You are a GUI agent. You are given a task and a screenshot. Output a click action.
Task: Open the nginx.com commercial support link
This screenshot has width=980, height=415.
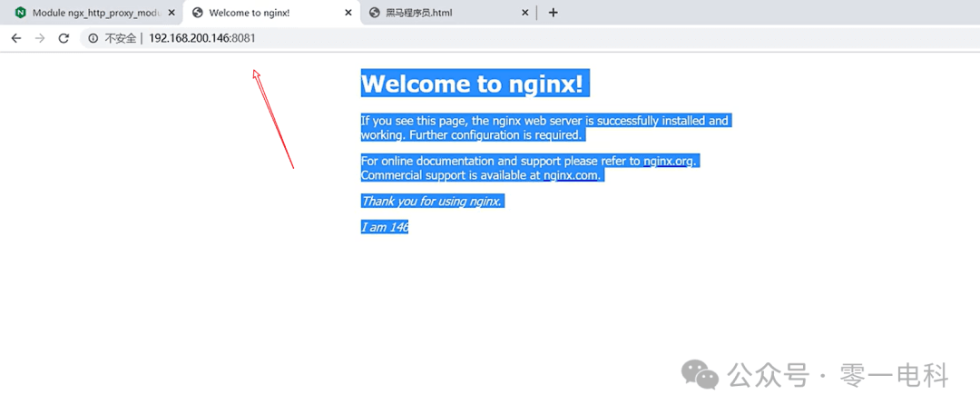point(570,175)
